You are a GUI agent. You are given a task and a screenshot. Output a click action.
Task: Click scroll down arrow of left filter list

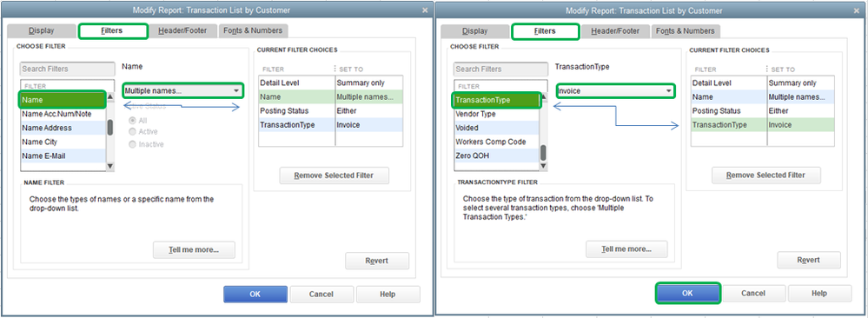tap(110, 166)
